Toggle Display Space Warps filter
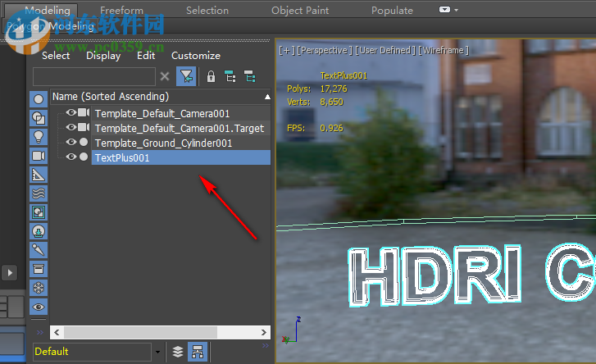This screenshot has height=364, width=596. pyautogui.click(x=39, y=193)
